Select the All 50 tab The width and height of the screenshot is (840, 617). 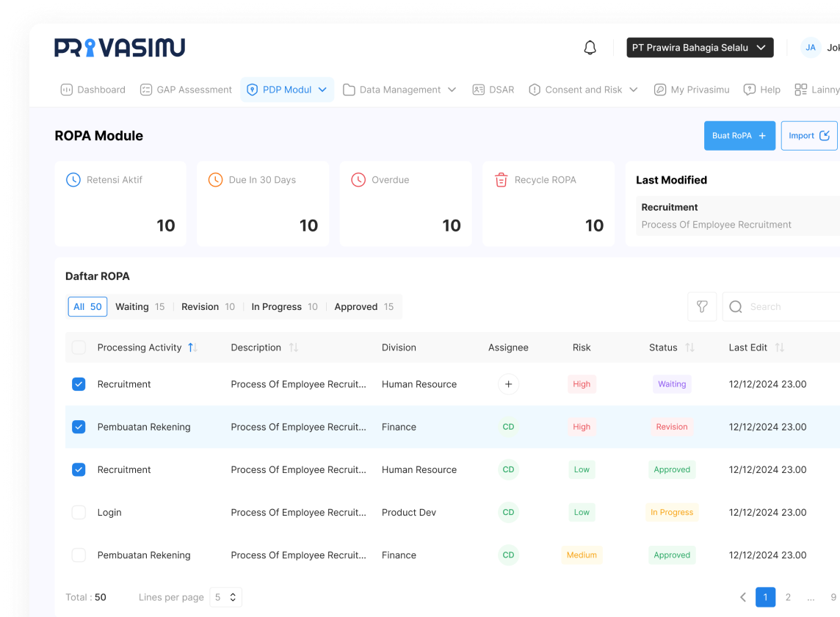(x=87, y=306)
